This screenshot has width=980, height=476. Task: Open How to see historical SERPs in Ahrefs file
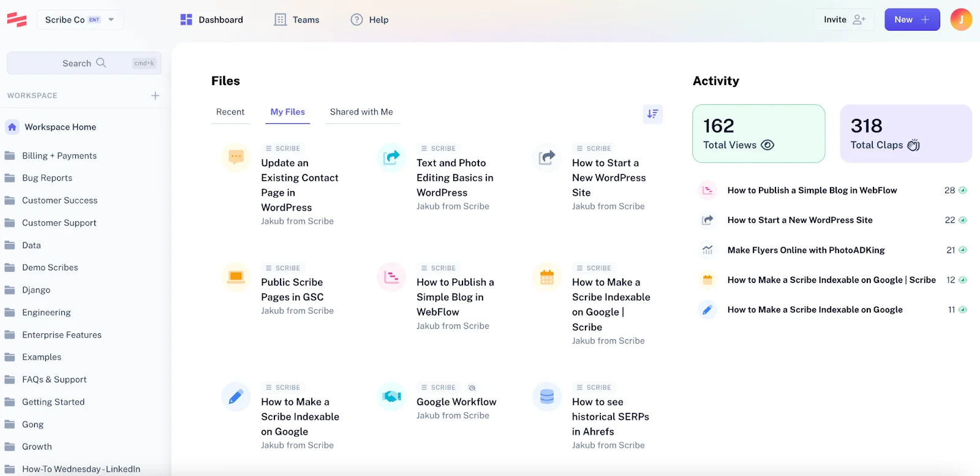pyautogui.click(x=610, y=417)
